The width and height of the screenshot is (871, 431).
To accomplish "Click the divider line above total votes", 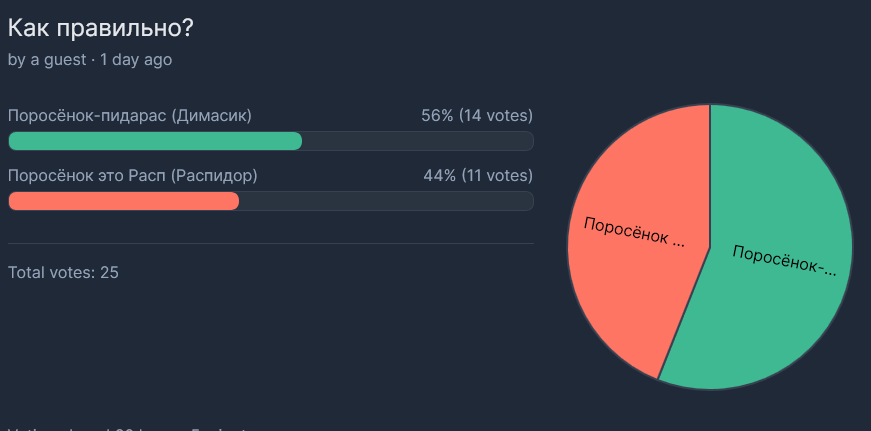I will pyautogui.click(x=271, y=243).
